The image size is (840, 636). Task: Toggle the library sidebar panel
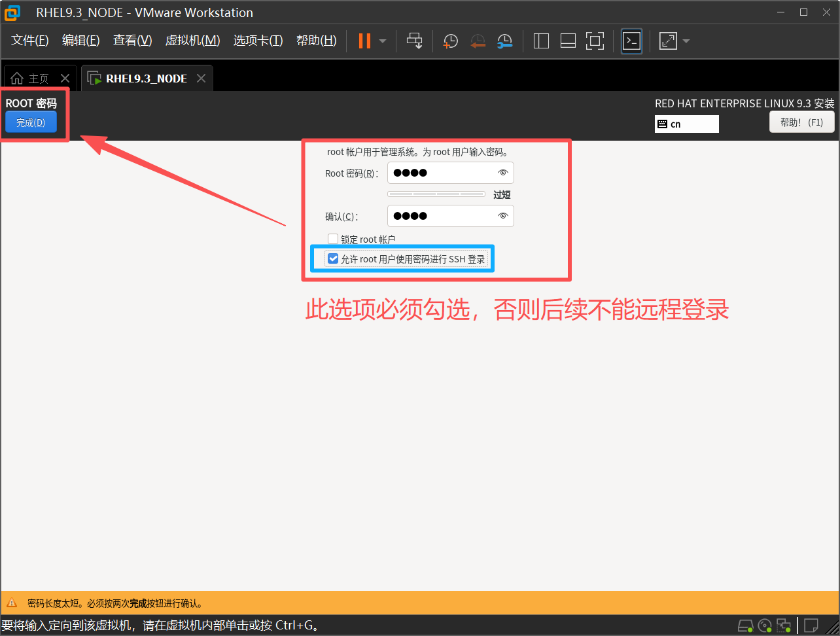tap(541, 41)
